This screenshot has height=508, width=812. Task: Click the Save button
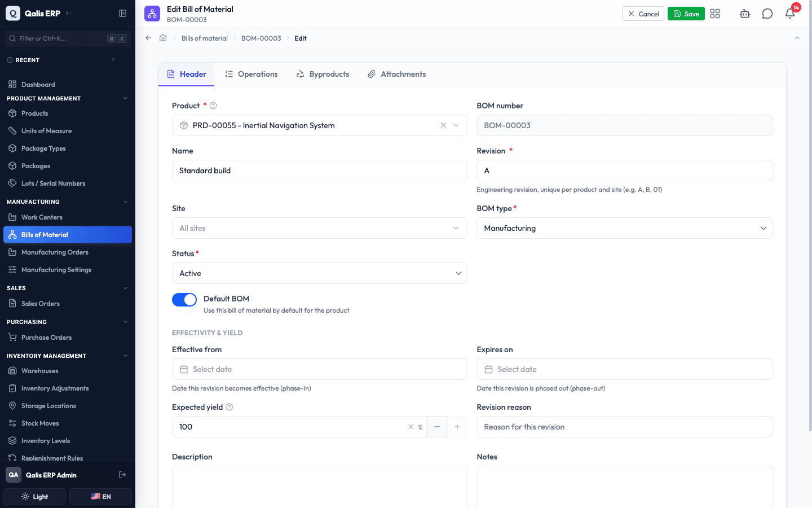tap(686, 14)
